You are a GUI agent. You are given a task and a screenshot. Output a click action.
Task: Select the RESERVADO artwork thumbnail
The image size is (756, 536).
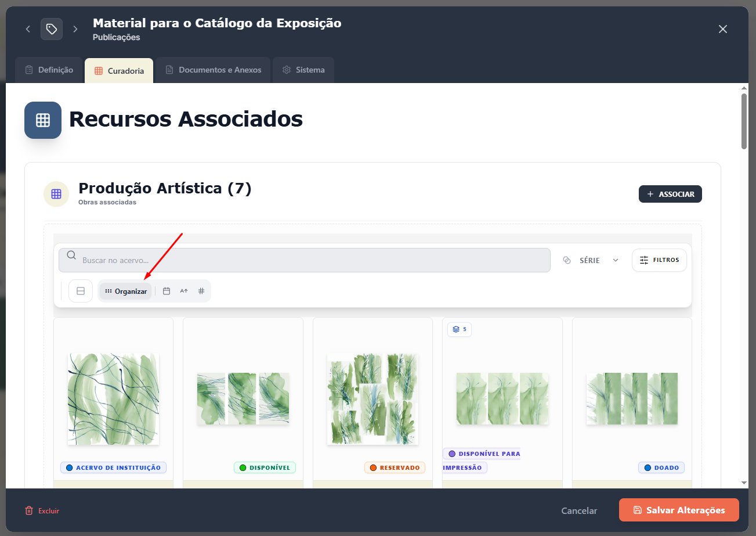click(372, 398)
